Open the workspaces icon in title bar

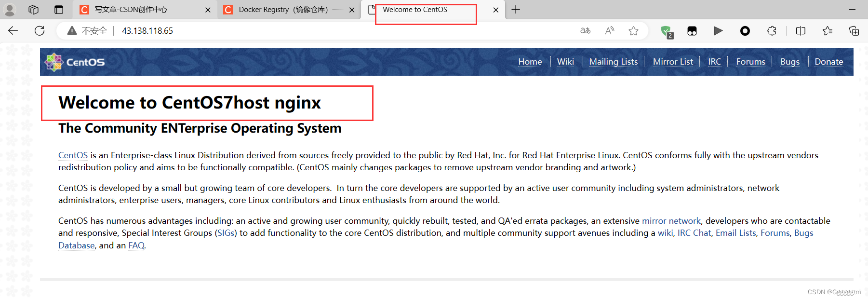[33, 10]
